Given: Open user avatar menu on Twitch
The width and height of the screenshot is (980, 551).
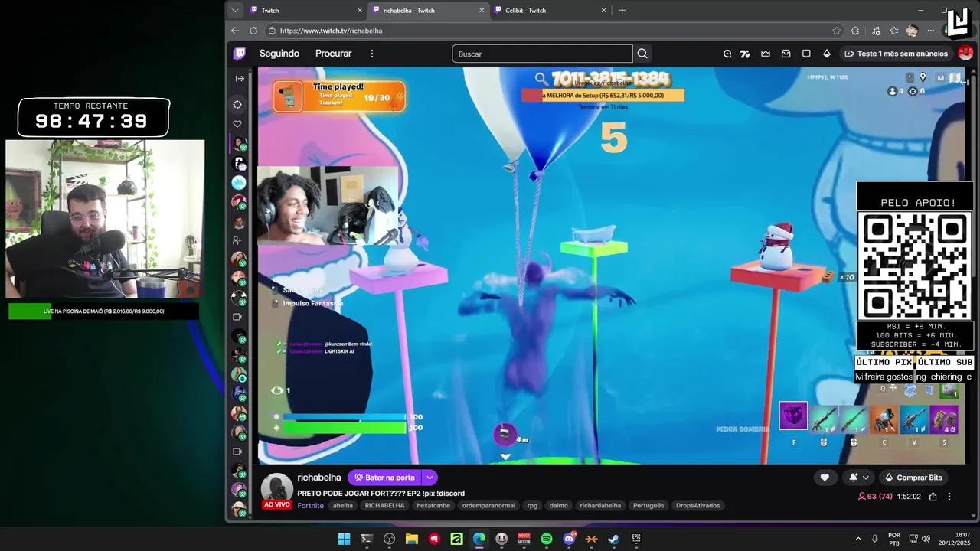Looking at the screenshot, I should tap(965, 54).
